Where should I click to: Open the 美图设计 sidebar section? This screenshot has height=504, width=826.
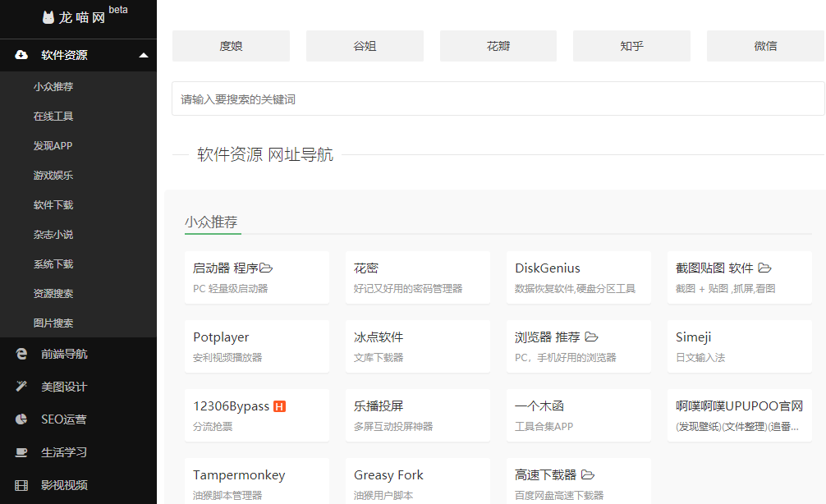coord(79,387)
